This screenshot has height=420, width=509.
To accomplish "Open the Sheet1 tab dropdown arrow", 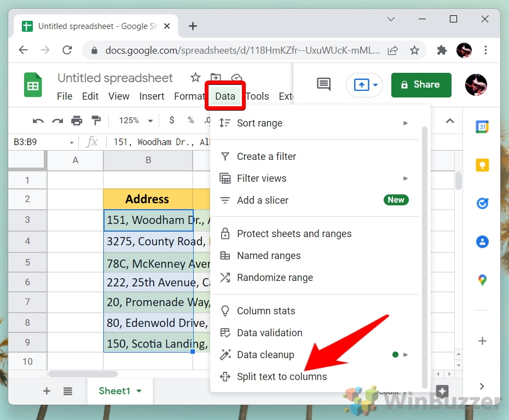I will pos(139,391).
